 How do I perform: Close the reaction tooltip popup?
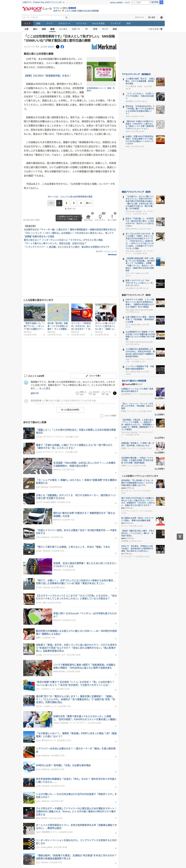[80, 216]
